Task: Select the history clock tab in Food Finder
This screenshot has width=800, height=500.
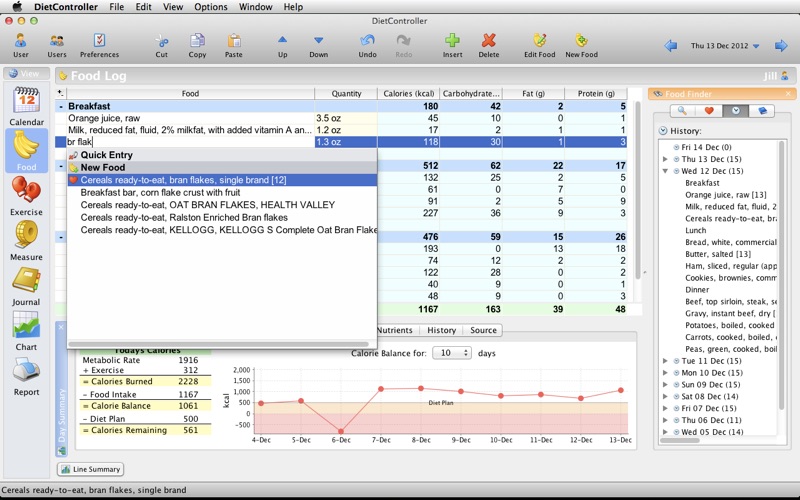Action: click(x=736, y=111)
